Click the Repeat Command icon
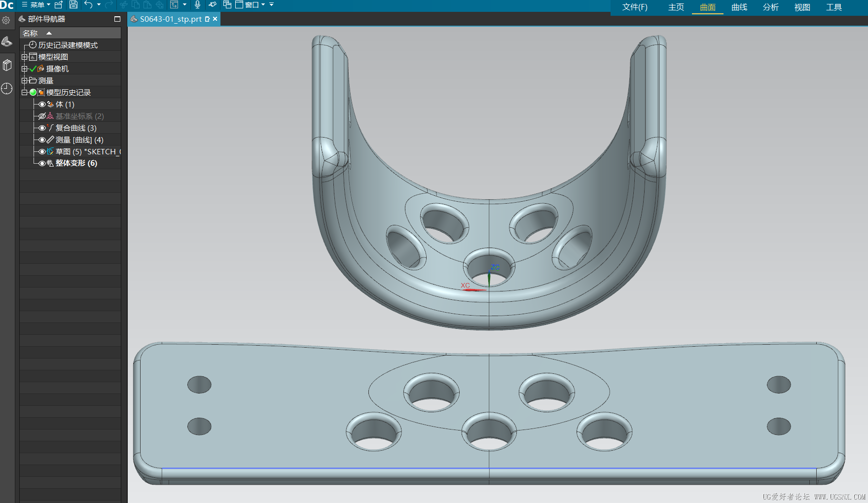This screenshot has height=503, width=868. [x=174, y=5]
